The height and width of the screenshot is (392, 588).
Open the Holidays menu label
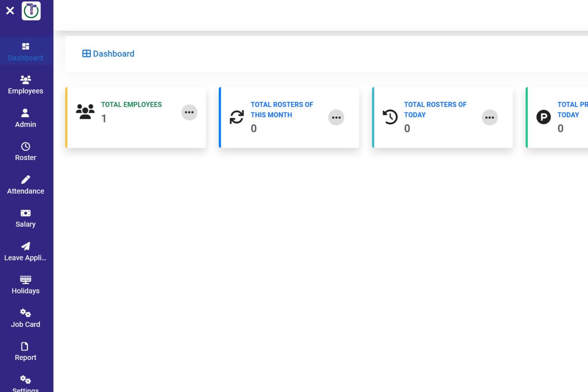(x=25, y=291)
